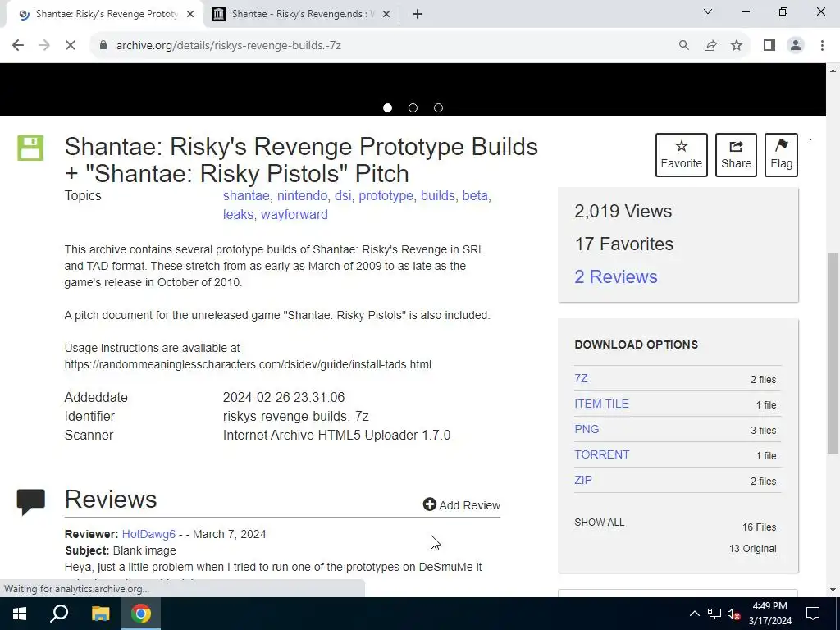Screen dimensions: 840x630
Task: Share this page from address bar
Action: (710, 46)
